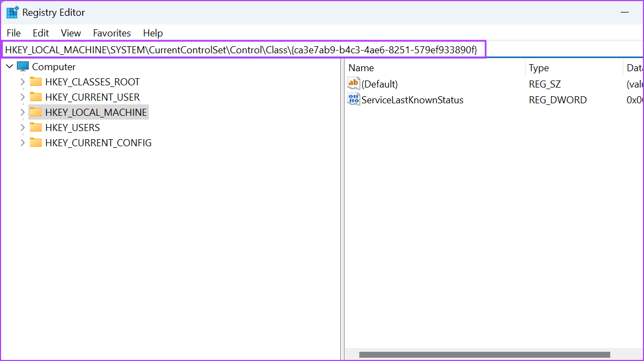This screenshot has height=361, width=644.
Task: Select the ServiceLastKnownStatus value name
Action: click(412, 100)
